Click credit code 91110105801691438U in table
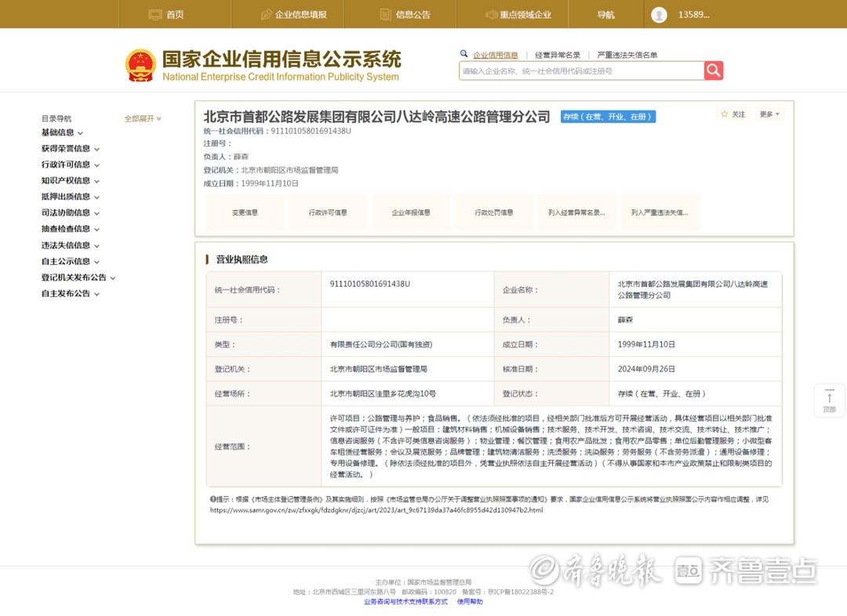 point(370,284)
